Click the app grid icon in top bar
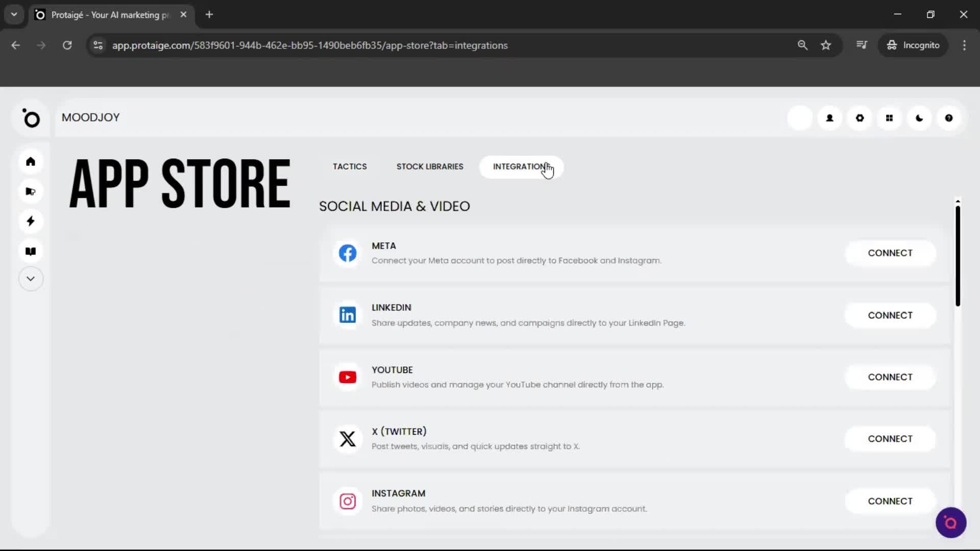 pyautogui.click(x=889, y=118)
